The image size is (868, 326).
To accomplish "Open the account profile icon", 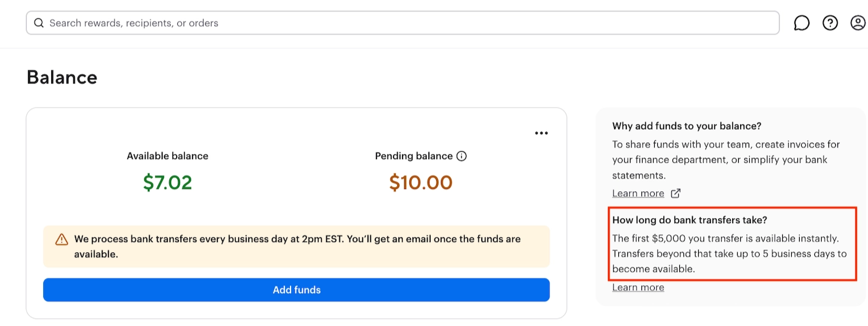I will 858,23.
